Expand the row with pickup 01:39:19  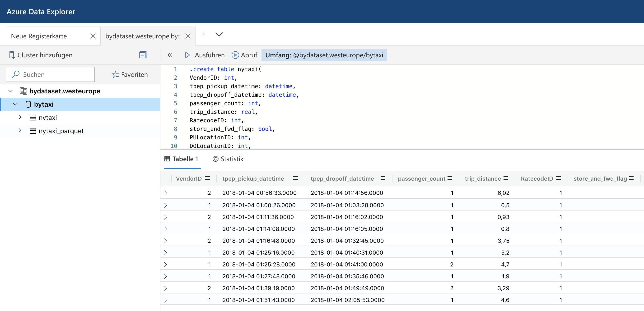coord(165,288)
